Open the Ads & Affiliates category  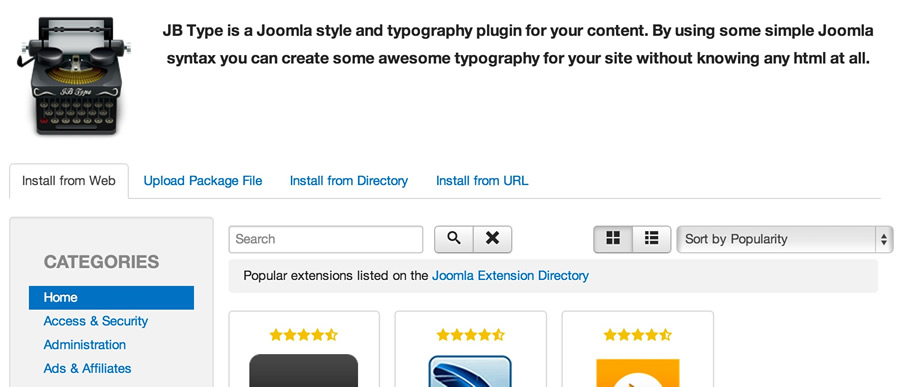(87, 368)
